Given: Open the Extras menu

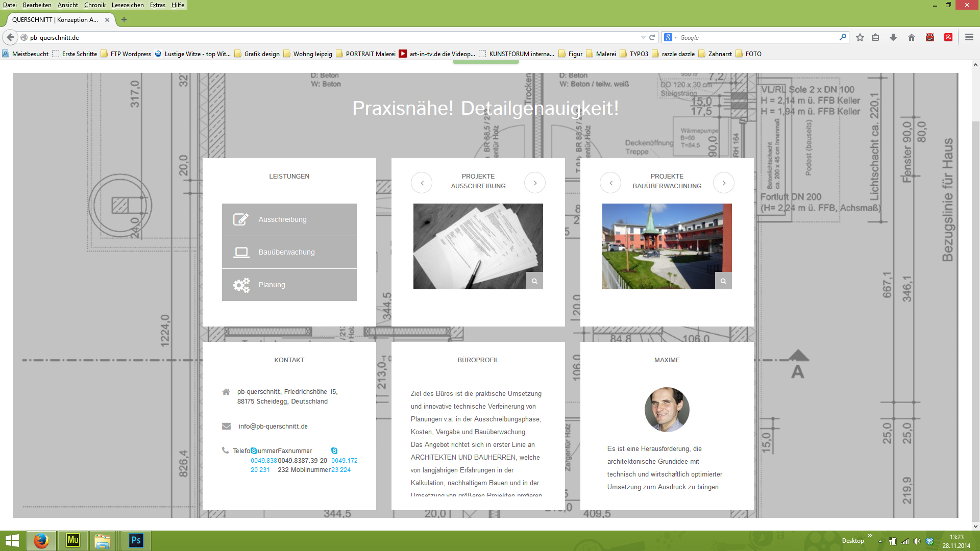Looking at the screenshot, I should 157,5.
